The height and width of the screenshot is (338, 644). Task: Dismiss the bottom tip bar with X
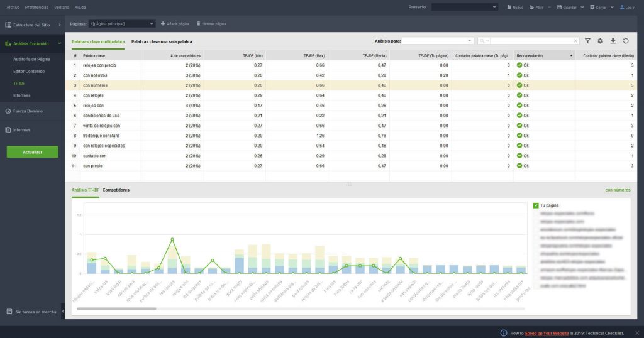[637, 333]
